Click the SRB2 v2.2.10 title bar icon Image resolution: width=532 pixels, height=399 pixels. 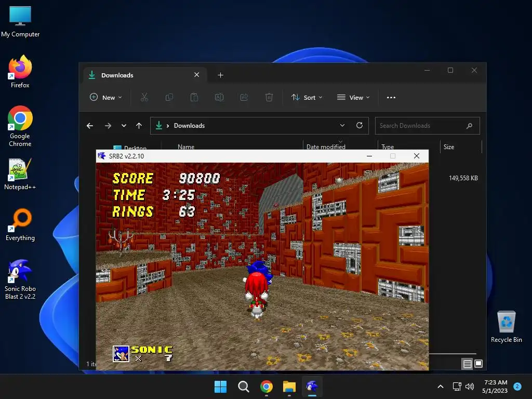pos(101,156)
